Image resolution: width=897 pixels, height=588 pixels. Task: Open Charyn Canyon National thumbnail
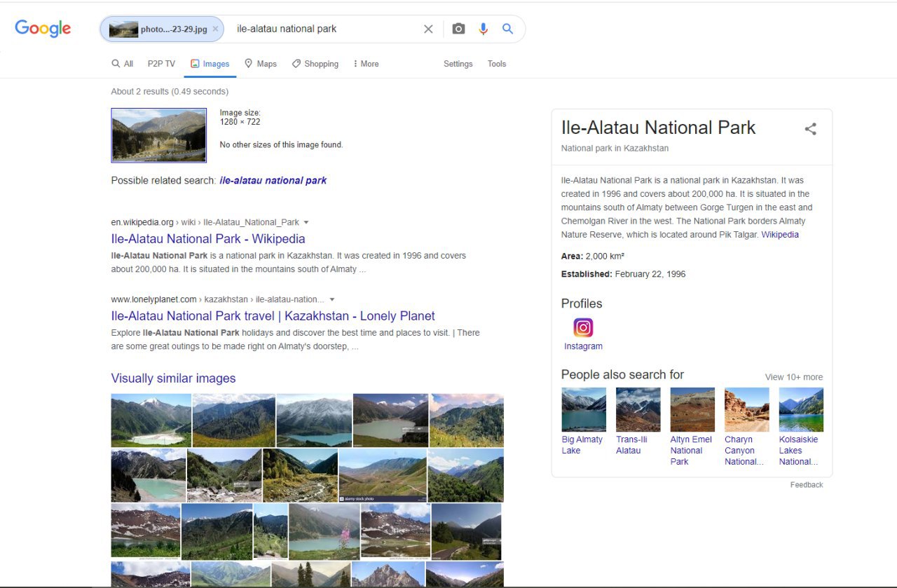click(x=747, y=409)
